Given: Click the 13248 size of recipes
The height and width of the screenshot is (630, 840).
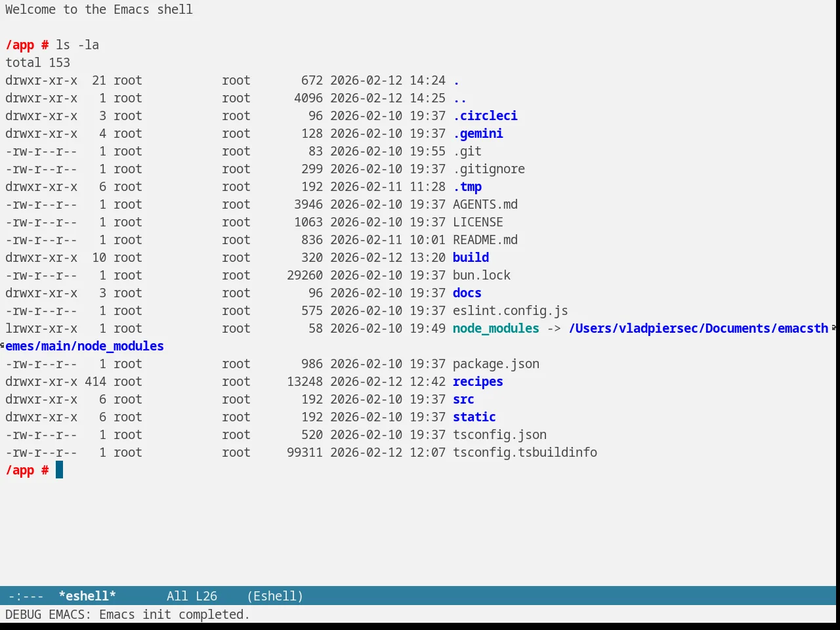Looking at the screenshot, I should tap(304, 382).
